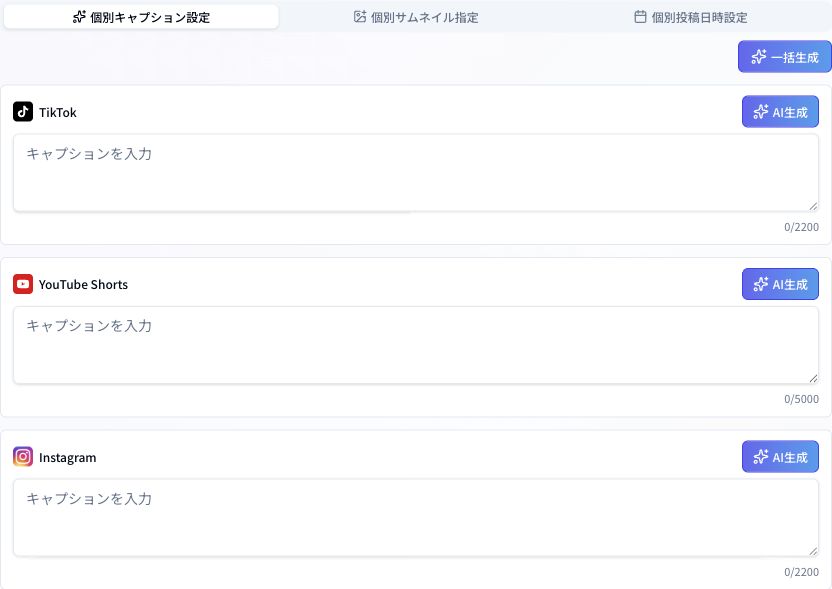This screenshot has height=589, width=832.
Task: Click the Instagram logo icon
Action: (x=23, y=456)
